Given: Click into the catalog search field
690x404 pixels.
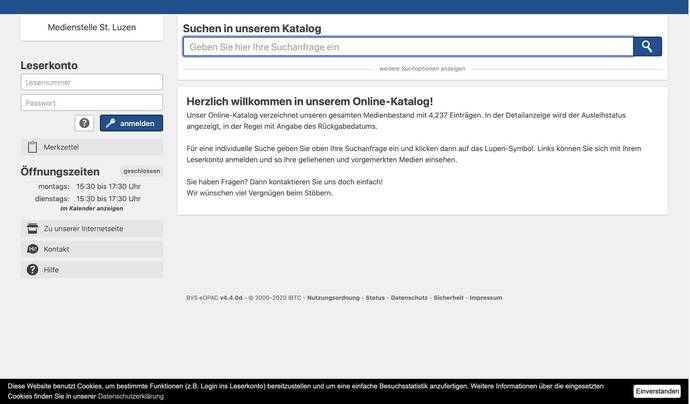Looking at the screenshot, I should pyautogui.click(x=408, y=47).
